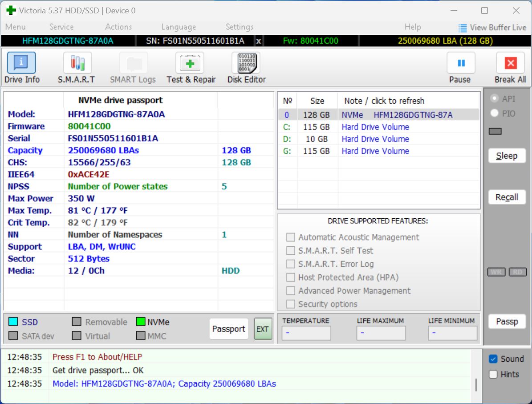The image size is (532, 404).
Task: Open Hard Drive Volume for drive C:
Action: [375, 127]
